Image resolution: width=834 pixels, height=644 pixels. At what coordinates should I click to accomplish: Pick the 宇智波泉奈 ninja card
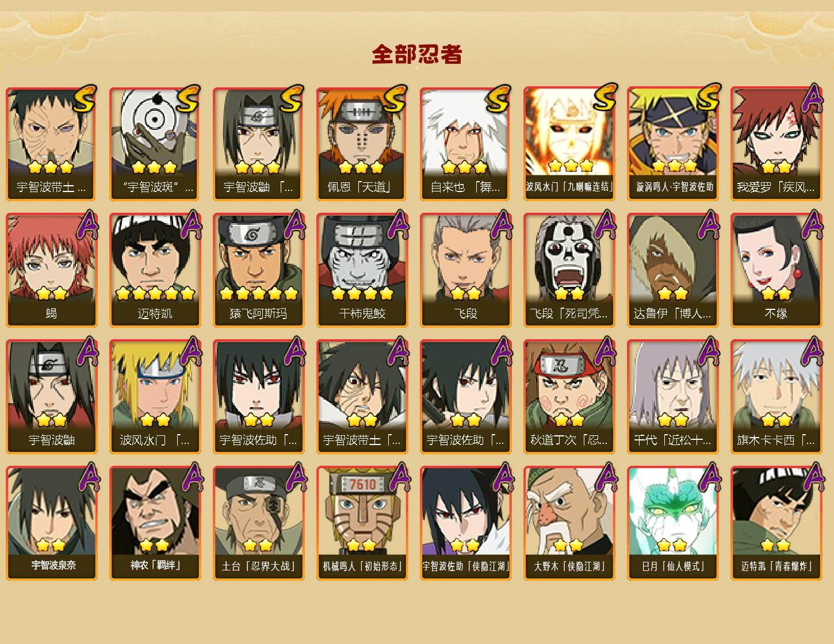51,523
